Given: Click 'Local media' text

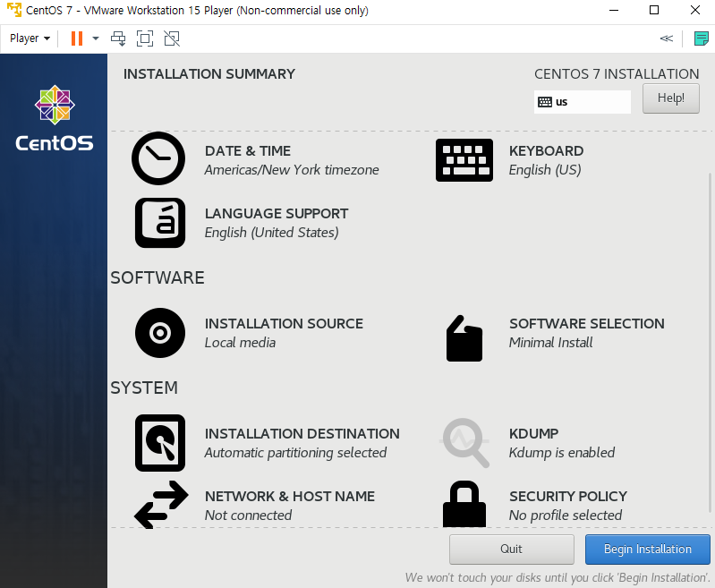Looking at the screenshot, I should pyautogui.click(x=240, y=343).
